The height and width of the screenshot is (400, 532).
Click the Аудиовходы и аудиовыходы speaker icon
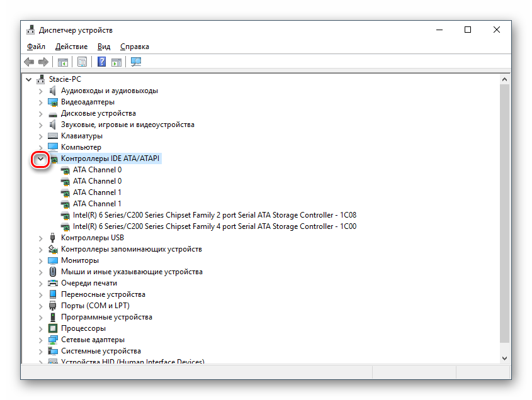point(53,91)
